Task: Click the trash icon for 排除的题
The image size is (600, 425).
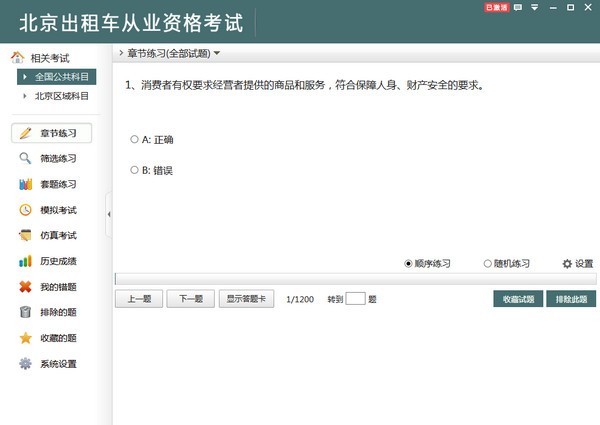Action: click(25, 312)
